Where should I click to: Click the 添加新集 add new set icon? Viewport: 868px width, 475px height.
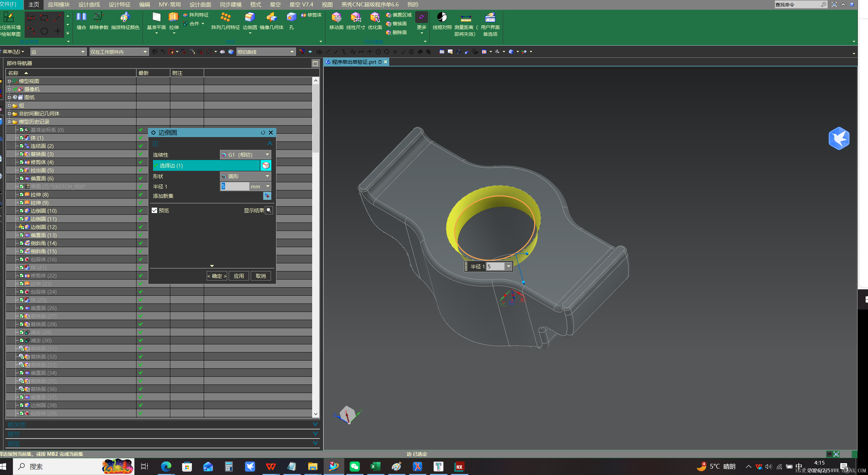tap(267, 196)
